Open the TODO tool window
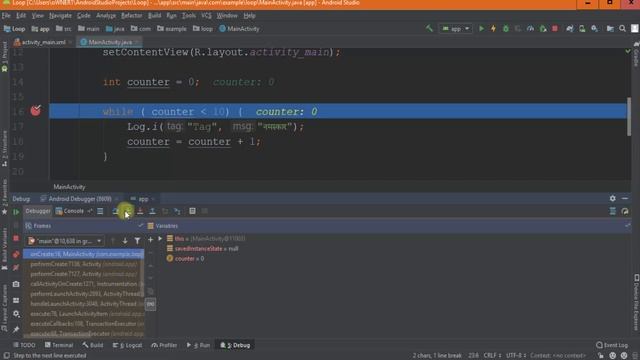This screenshot has height=360, width=640. pos(24,345)
